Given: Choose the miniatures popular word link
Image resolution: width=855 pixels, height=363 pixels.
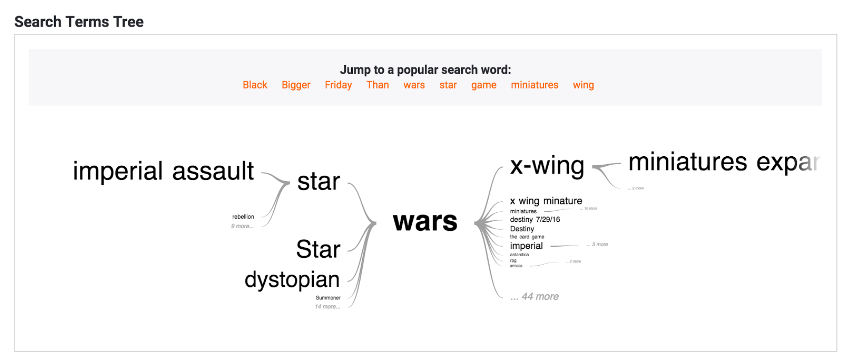Looking at the screenshot, I should point(534,85).
